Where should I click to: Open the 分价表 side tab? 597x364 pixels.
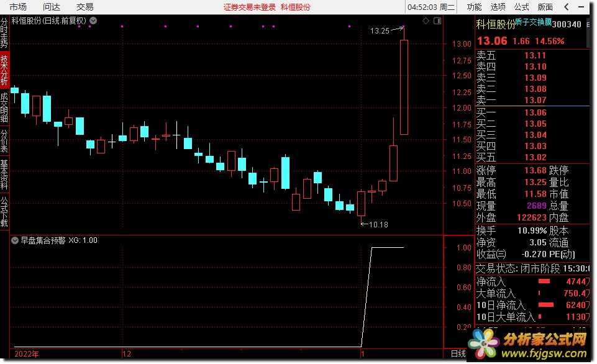(4, 141)
